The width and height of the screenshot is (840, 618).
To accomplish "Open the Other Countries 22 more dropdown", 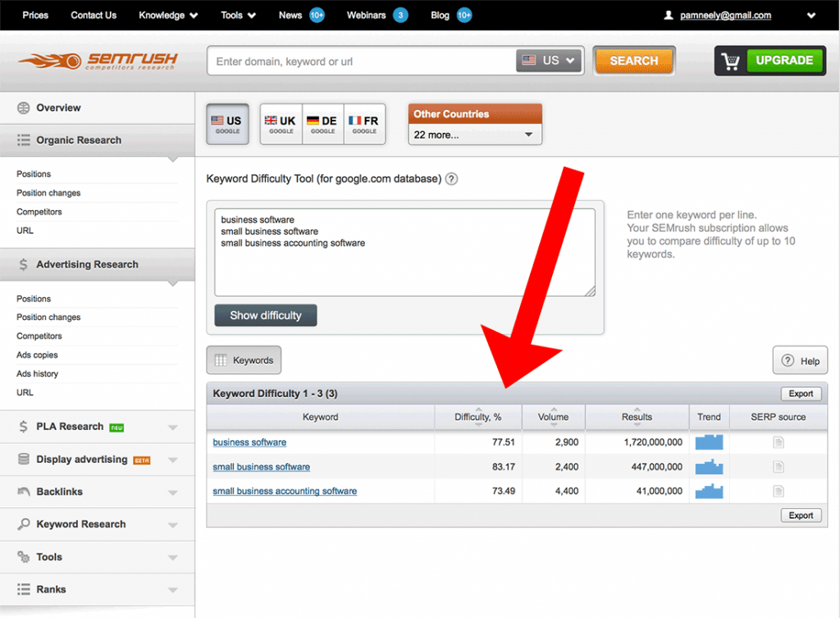I will pos(475,135).
